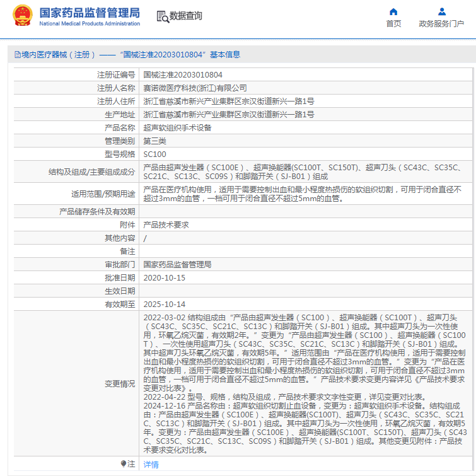Viewport: 476px width, 476px height.
Task: Open the 详情 link
Action: [x=151, y=464]
